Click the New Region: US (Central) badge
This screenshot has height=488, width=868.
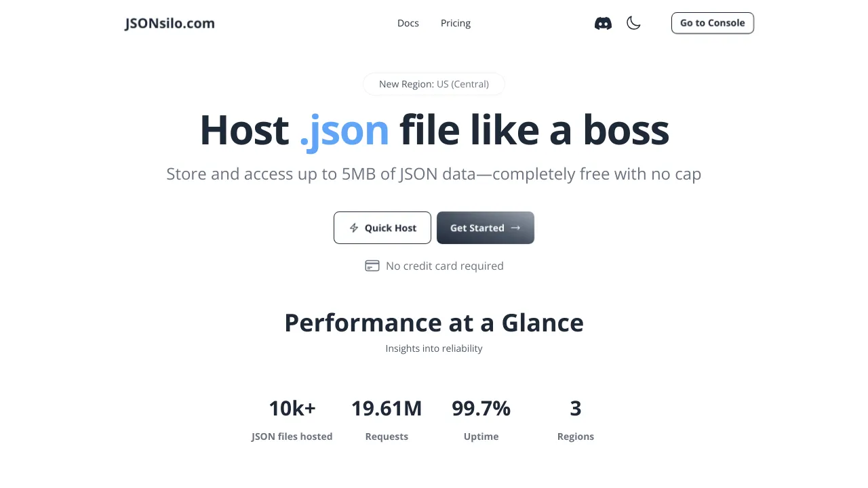pyautogui.click(x=434, y=84)
